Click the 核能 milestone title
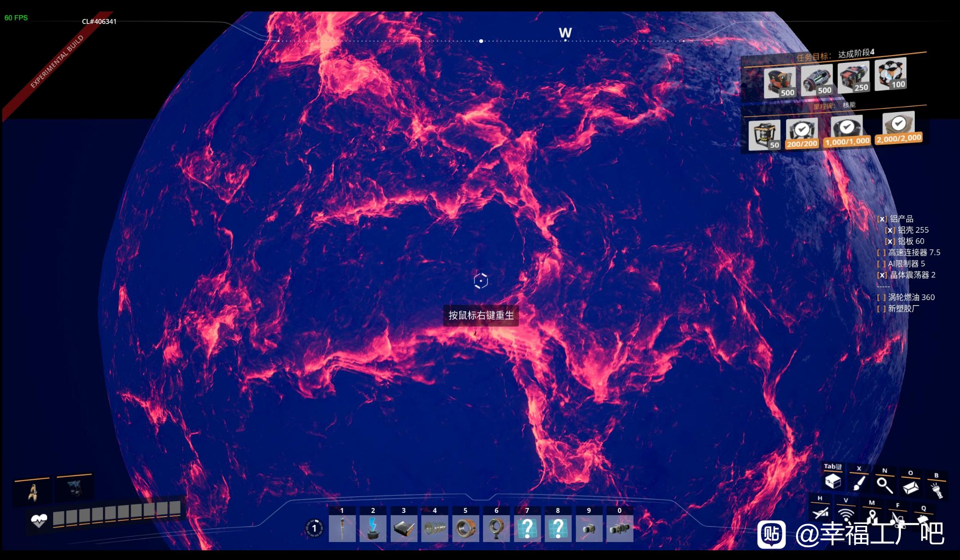The height and width of the screenshot is (560, 960). pos(849,105)
